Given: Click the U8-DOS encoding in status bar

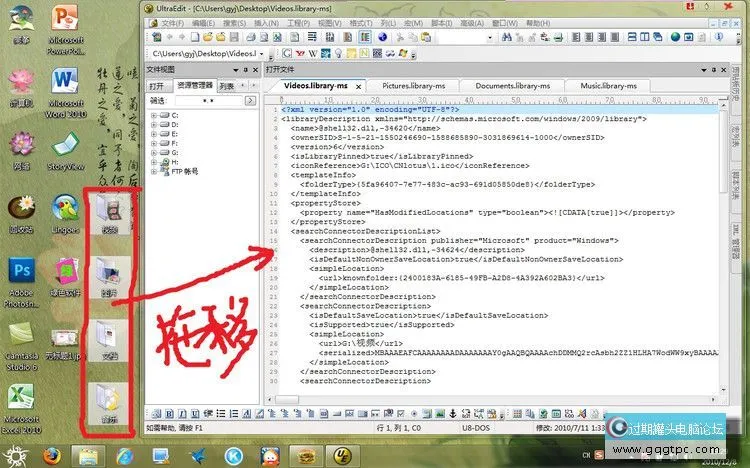Looking at the screenshot, I should 475,428.
